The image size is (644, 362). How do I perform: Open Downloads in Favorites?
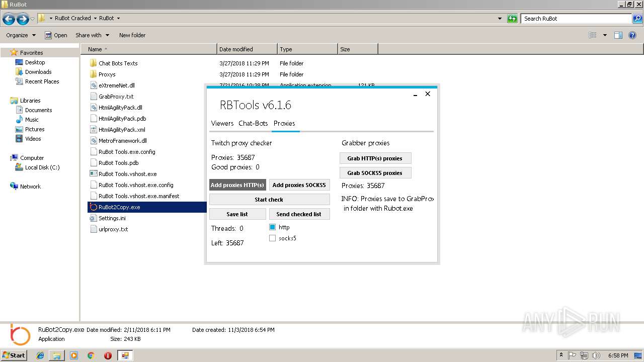point(38,72)
